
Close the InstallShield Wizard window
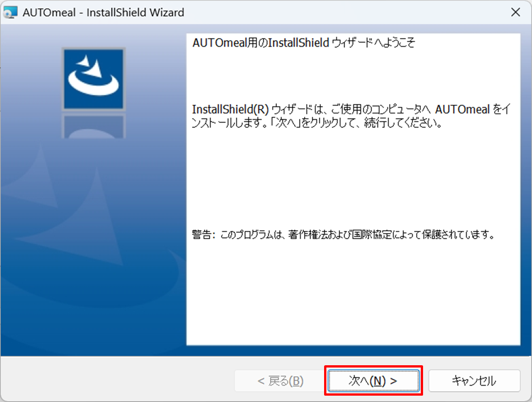point(515,12)
